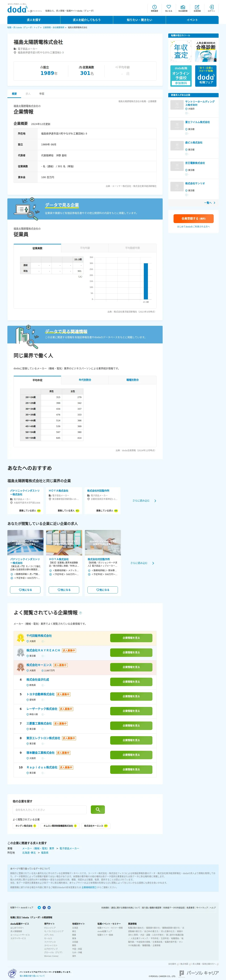Image resolution: width=226 pixels, height=980 pixels.
Task: Select the 概要 tab
Action: 14,94
